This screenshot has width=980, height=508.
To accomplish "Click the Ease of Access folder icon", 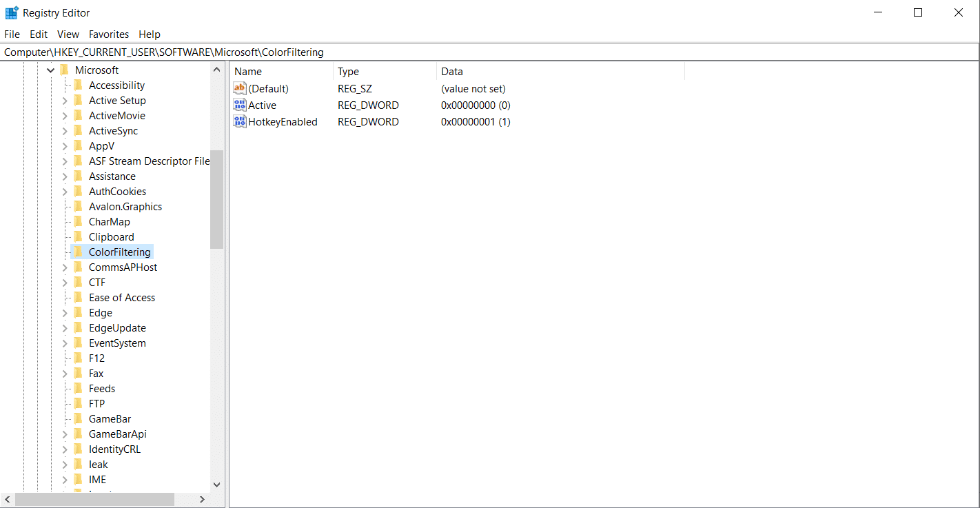I will pos(78,297).
